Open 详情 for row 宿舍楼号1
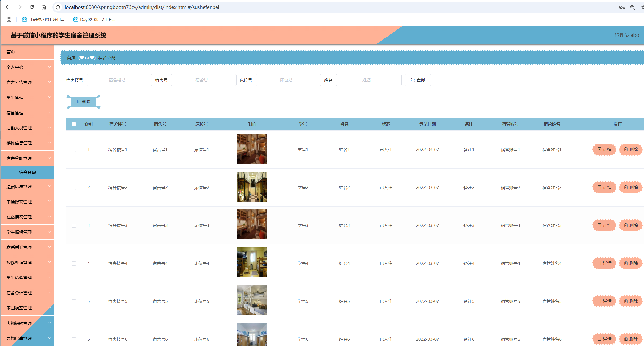The width and height of the screenshot is (644, 346). point(604,150)
